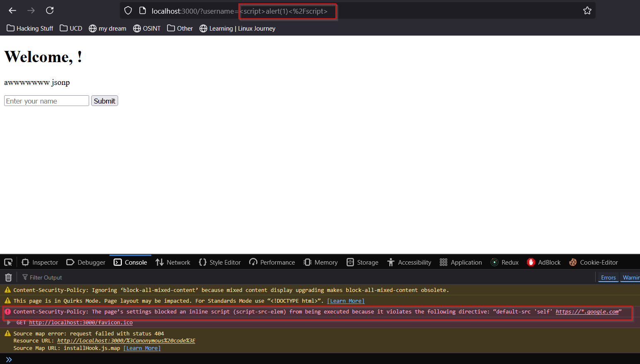Open the Redux devtools tab
This screenshot has height=364, width=640.
point(504,262)
